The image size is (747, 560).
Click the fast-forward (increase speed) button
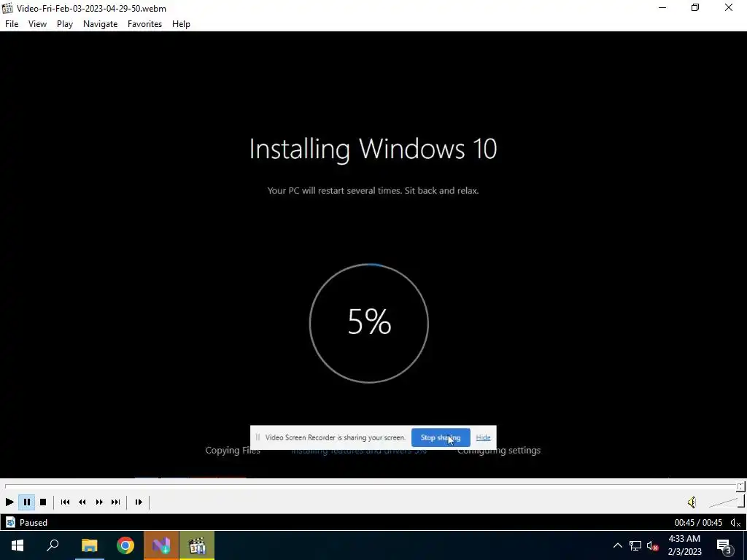point(99,502)
